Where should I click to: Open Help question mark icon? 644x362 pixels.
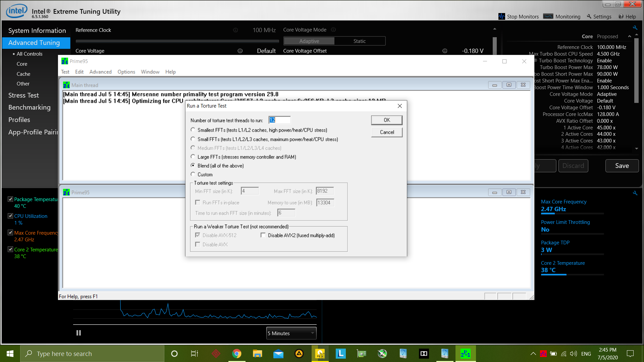point(621,16)
